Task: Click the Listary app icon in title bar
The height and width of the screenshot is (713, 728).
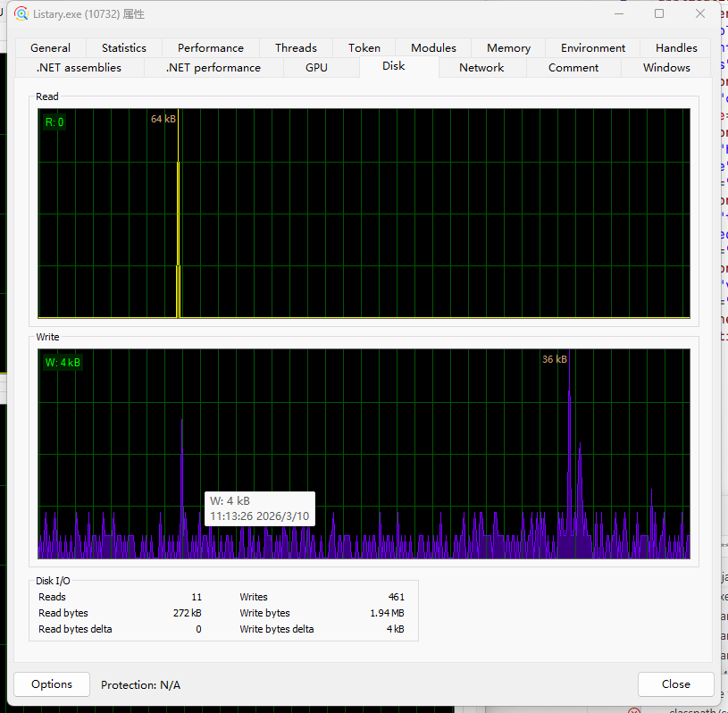Action: (x=21, y=13)
